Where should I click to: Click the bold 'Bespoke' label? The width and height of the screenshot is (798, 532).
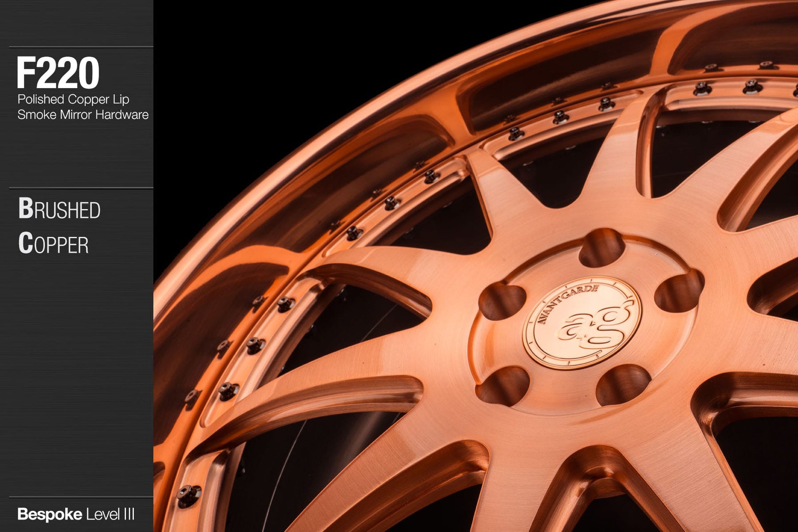(50, 514)
